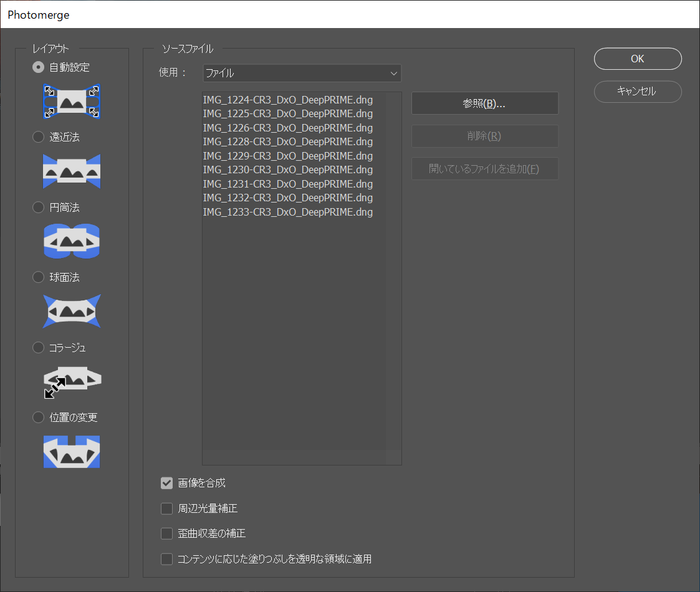Select IMG_1232-CR3_DxO_DeepPRIME.dng in the list
This screenshot has height=592, width=700.
[288, 198]
